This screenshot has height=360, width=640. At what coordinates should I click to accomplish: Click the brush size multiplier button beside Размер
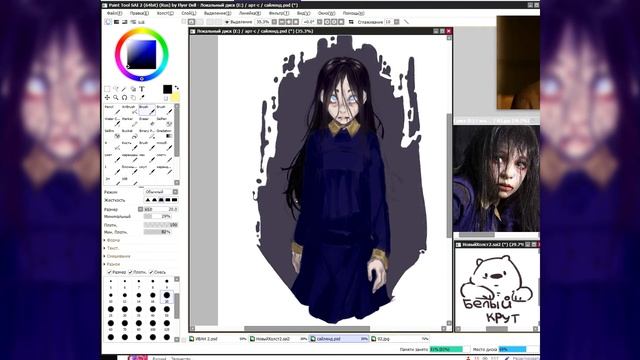(140, 209)
